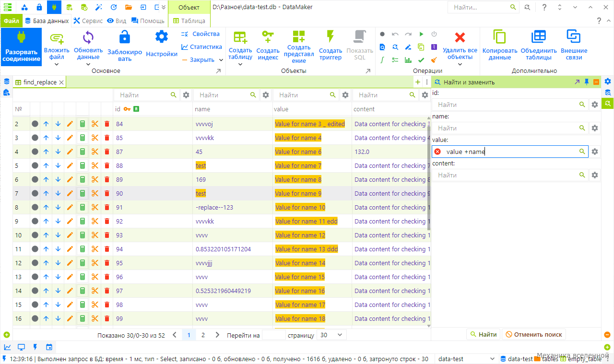The image size is (614, 364).
Task: Click the Найти button at panel bottom
Action: 483,334
